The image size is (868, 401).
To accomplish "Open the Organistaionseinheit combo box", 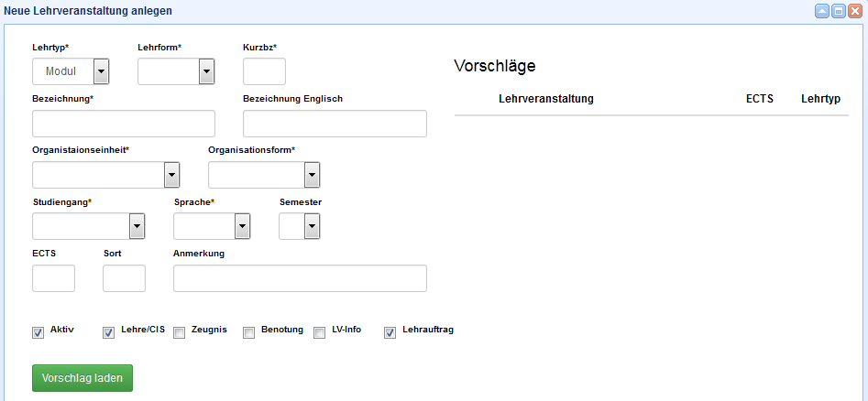I will [x=106, y=176].
